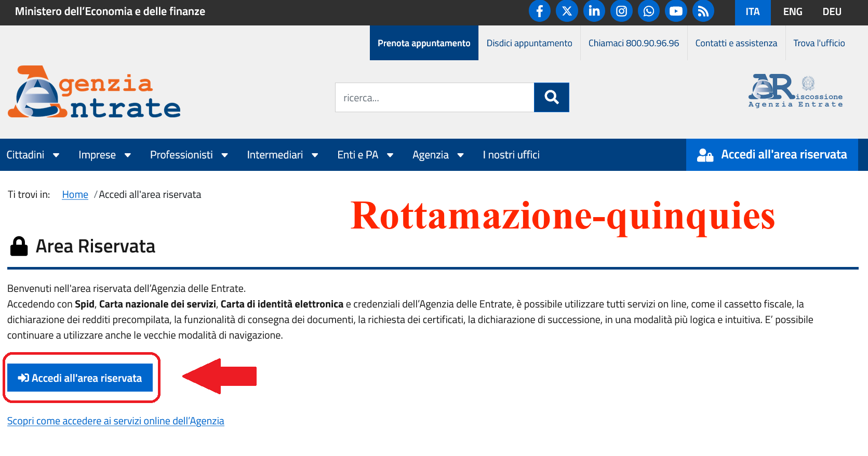Open the YouTube social icon
868x456 pixels.
point(676,11)
